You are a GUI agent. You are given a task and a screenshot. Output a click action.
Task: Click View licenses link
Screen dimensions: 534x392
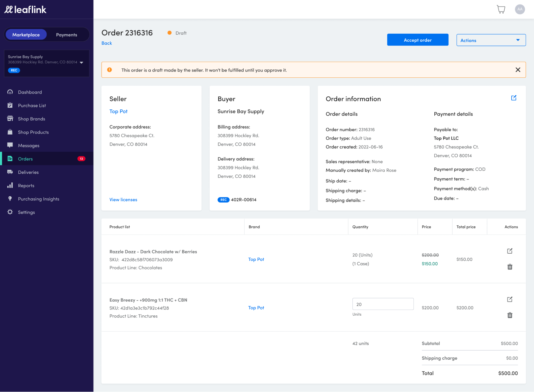123,200
